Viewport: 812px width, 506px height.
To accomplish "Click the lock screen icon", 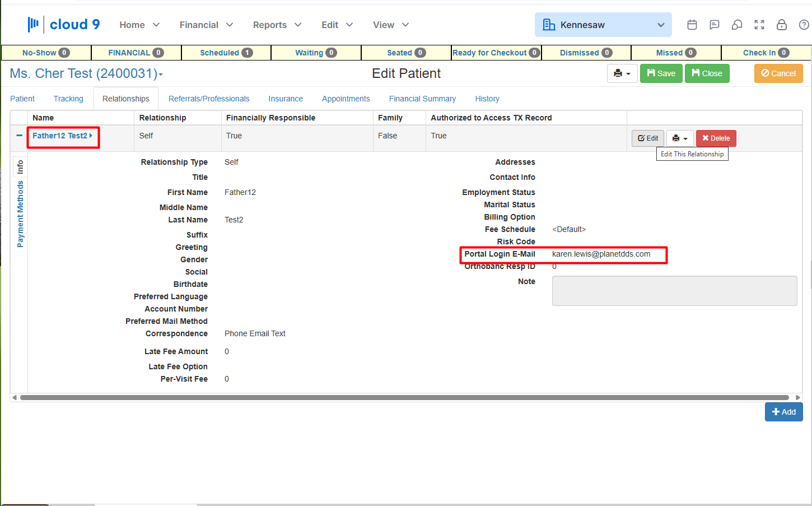I will coord(782,25).
